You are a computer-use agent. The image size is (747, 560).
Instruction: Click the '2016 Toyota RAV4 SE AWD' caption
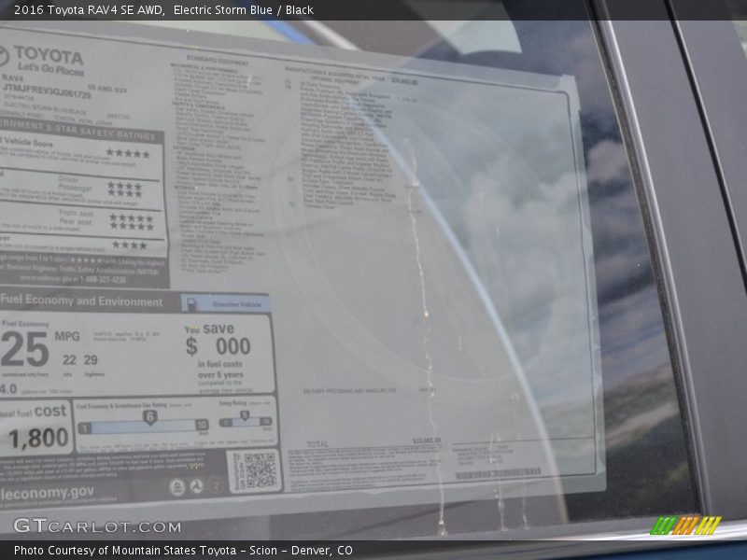tap(90, 10)
